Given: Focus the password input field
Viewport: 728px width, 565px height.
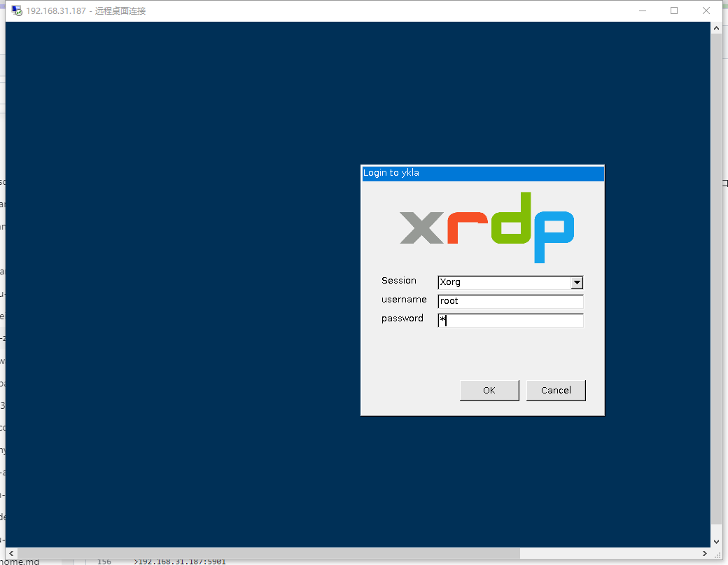Looking at the screenshot, I should (510, 321).
